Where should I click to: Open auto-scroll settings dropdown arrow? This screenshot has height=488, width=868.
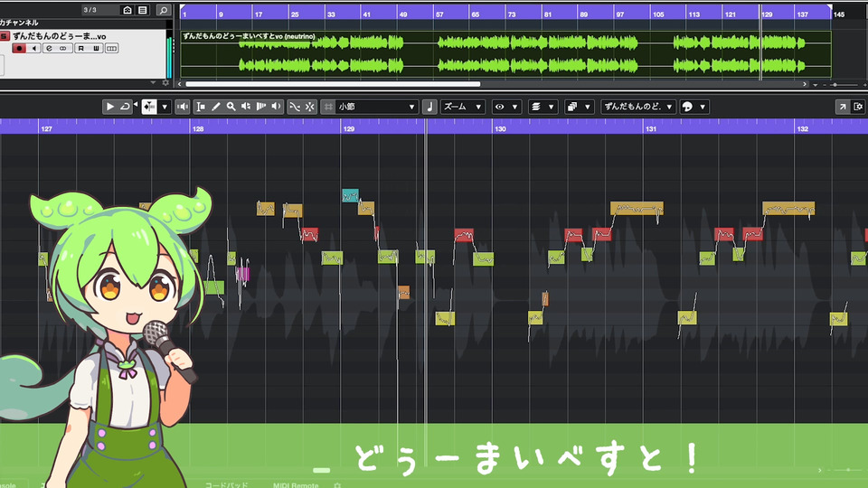165,107
